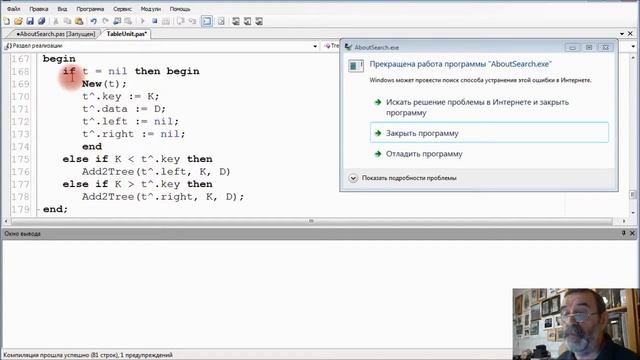Screen dimensions: 640x360
Task: Click the Navigate Forward toolbar icon
Action: (128, 21)
